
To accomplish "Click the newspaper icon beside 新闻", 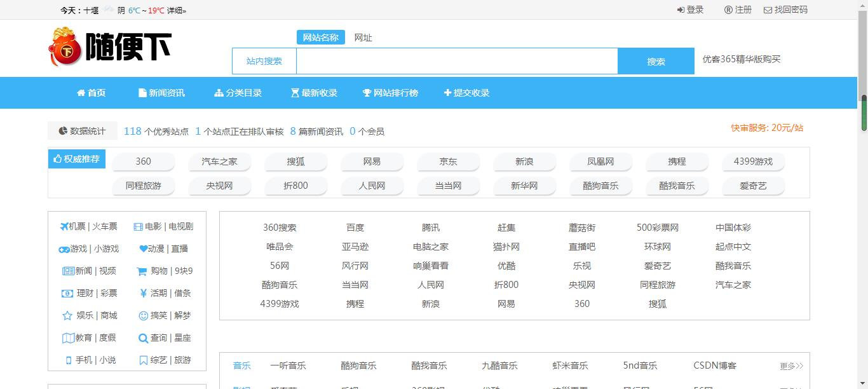I will tap(68, 271).
